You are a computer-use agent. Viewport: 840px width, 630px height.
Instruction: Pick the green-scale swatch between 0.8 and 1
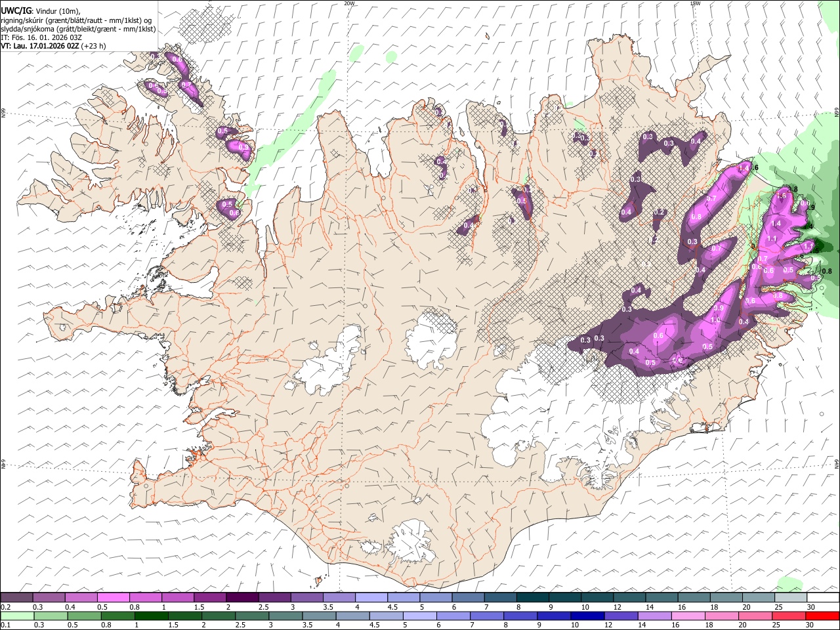point(117,616)
